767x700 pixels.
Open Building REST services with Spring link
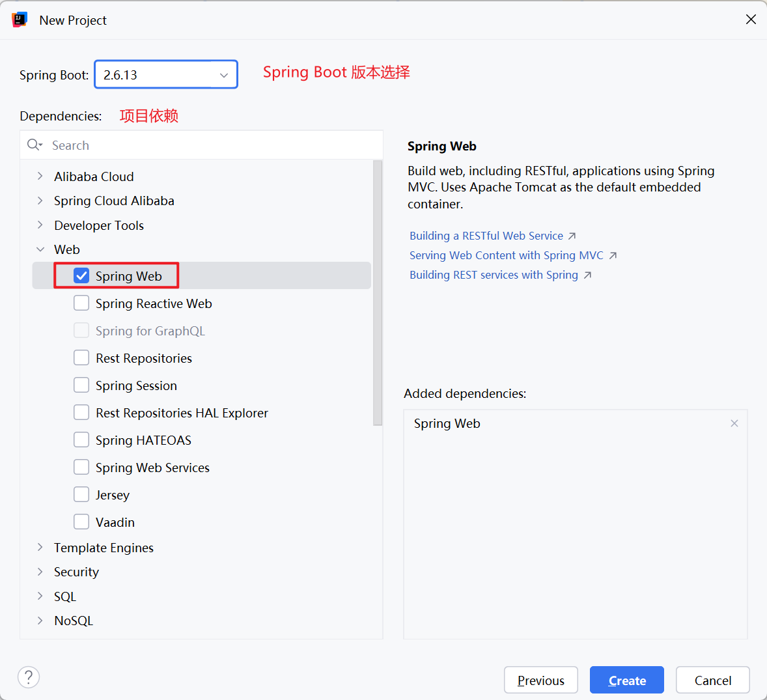[494, 275]
